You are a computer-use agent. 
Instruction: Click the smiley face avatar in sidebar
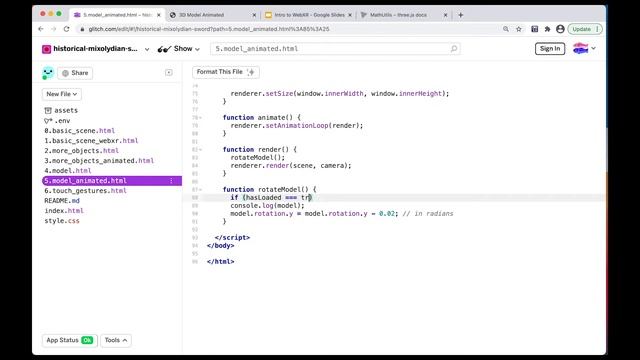(x=48, y=73)
